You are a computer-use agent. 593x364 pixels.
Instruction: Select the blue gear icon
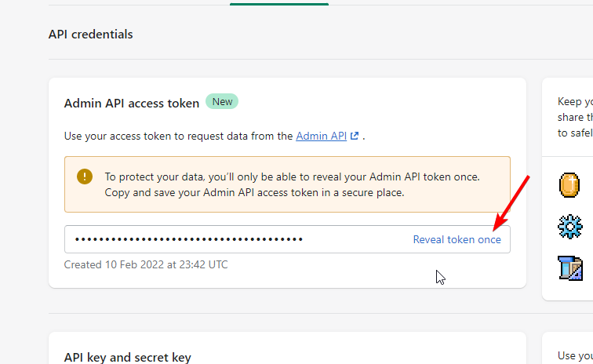click(x=570, y=227)
